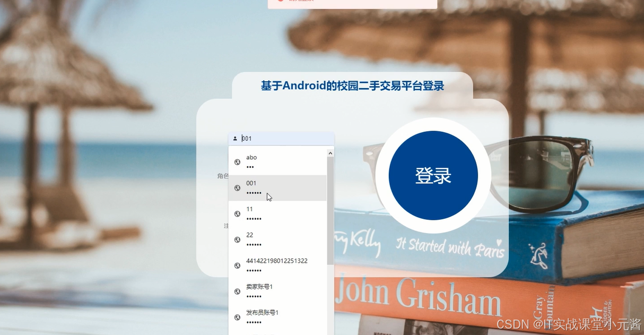The width and height of the screenshot is (644, 335).
Task: Click the user icon in username field
Action: click(x=235, y=139)
